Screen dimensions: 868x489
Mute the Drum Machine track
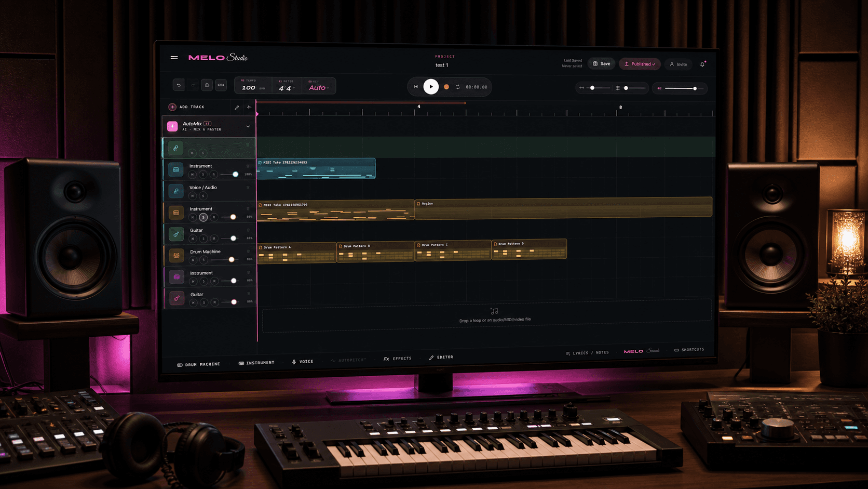click(x=193, y=260)
